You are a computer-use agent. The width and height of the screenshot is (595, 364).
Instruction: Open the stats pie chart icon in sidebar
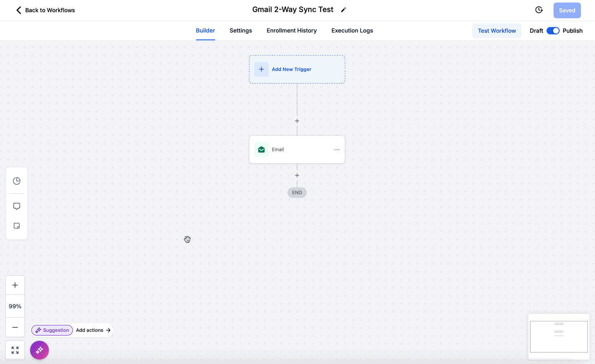click(17, 181)
